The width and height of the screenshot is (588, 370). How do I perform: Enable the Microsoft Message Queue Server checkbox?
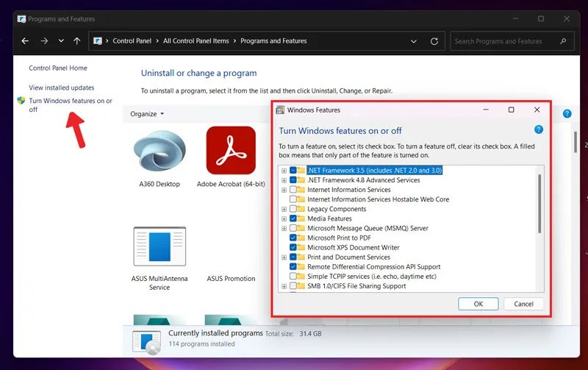pyautogui.click(x=293, y=228)
